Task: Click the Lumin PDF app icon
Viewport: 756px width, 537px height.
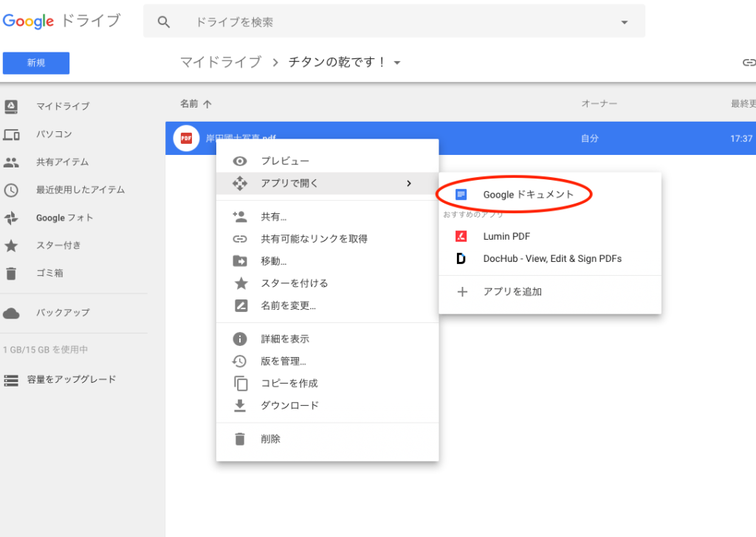Action: tap(461, 237)
